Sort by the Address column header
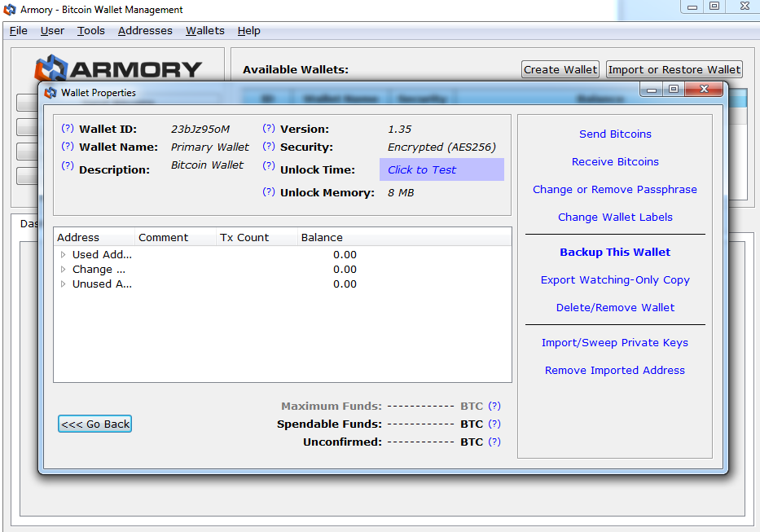The height and width of the screenshot is (532, 760). click(x=94, y=237)
